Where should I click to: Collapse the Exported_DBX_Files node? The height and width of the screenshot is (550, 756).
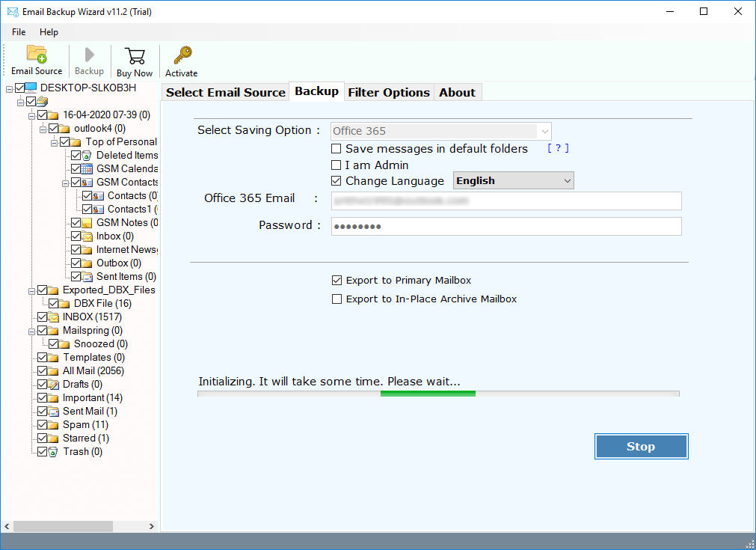click(x=32, y=291)
